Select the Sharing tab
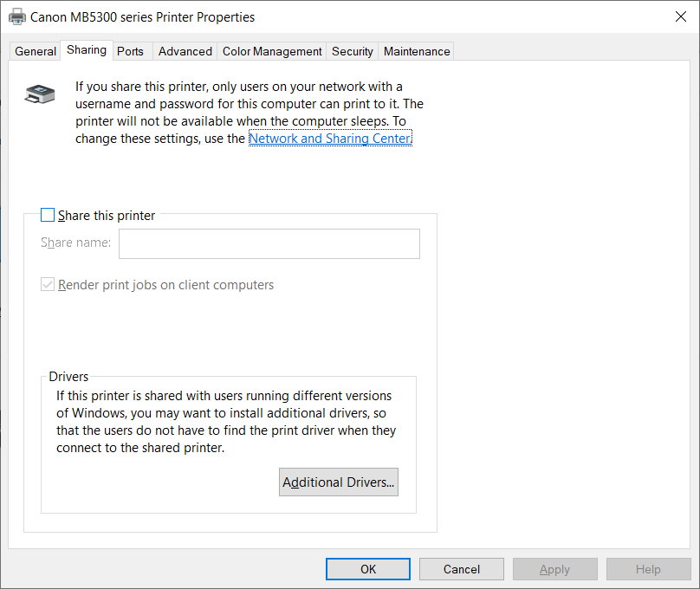 87,50
